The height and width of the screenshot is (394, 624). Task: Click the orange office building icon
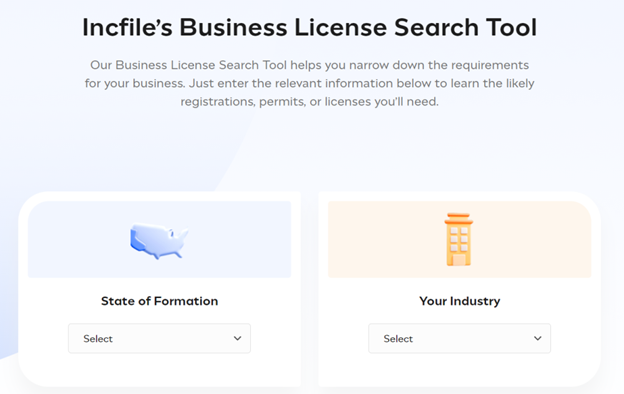click(x=459, y=240)
